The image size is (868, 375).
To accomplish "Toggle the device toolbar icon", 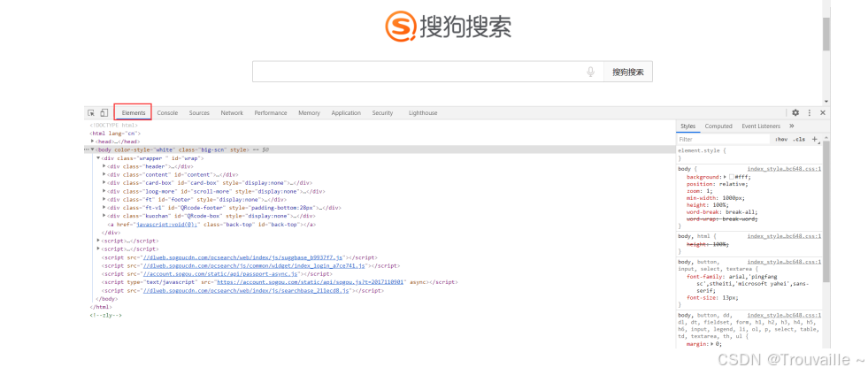I will (104, 113).
